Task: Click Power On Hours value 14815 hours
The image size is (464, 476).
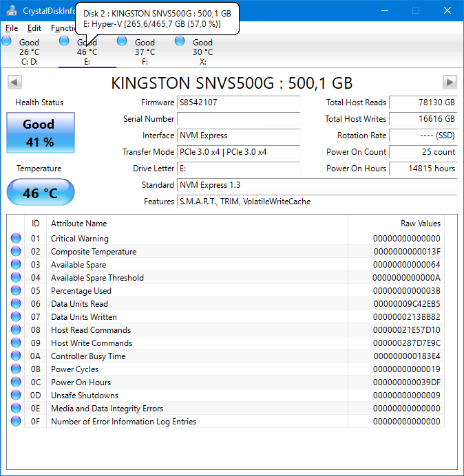Action: click(x=423, y=169)
